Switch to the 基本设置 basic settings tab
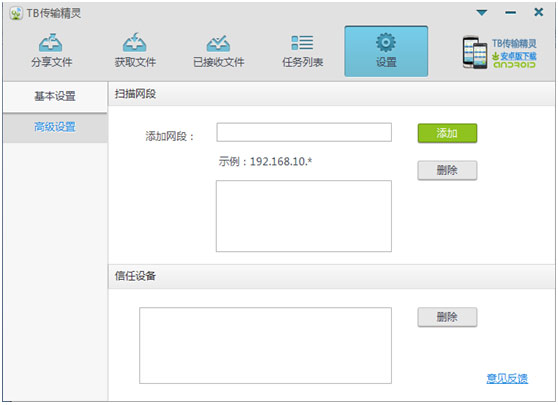Viewport: 558px width, 405px height. coord(55,96)
